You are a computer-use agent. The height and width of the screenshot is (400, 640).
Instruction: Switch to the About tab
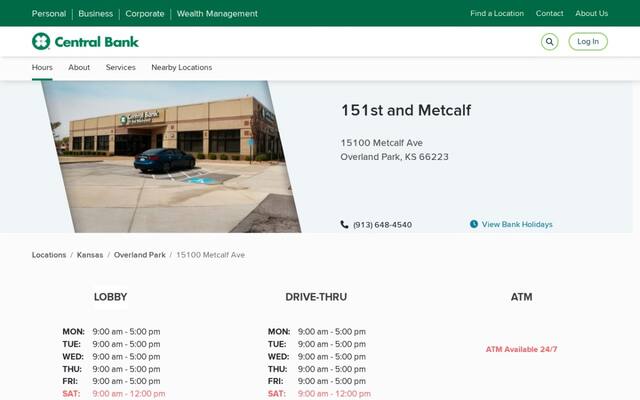[x=79, y=68]
